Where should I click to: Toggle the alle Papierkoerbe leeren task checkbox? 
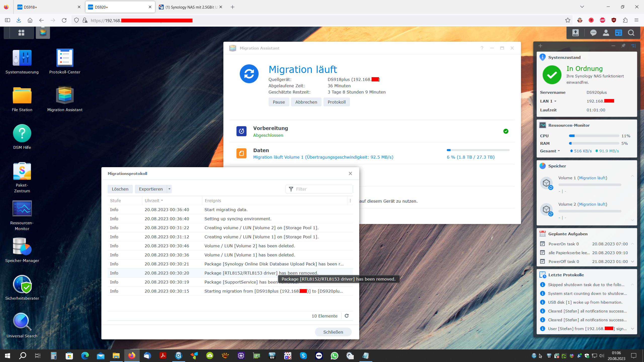pos(543,253)
